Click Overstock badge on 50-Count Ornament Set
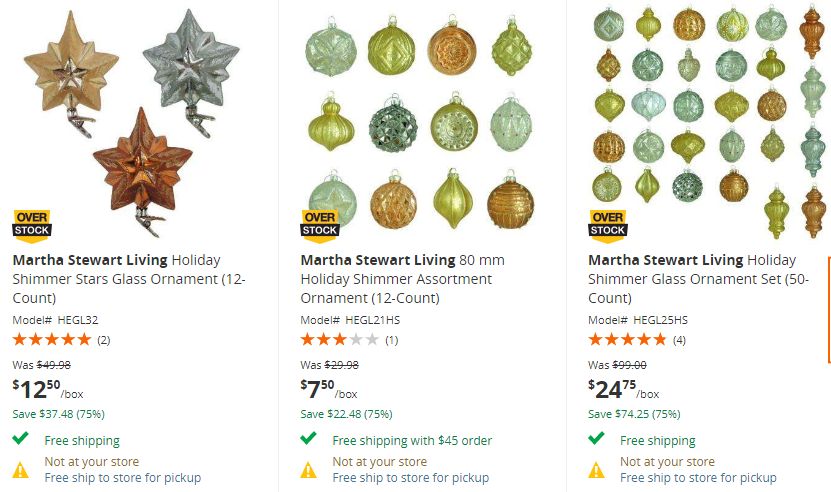Viewport: 831px width, 492px height. tap(608, 224)
